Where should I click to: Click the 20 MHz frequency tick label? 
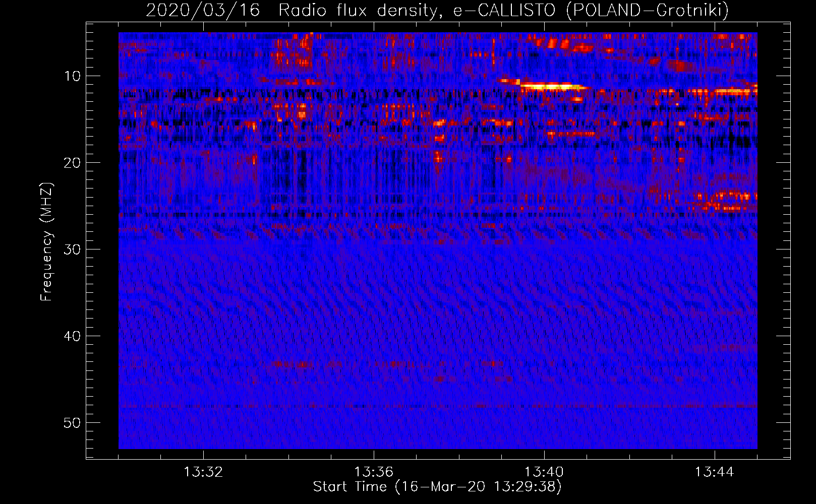(x=72, y=163)
